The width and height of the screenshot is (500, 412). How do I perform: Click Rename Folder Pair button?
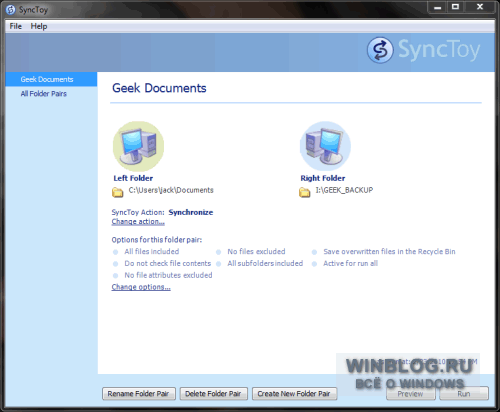tap(139, 394)
